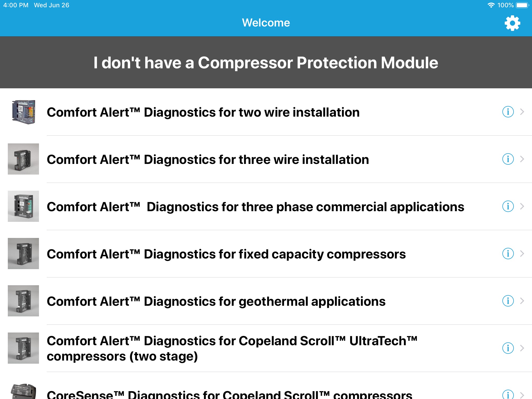Screen dimensions: 532x399
Task: Select the geothermal module product image
Action: click(23, 301)
